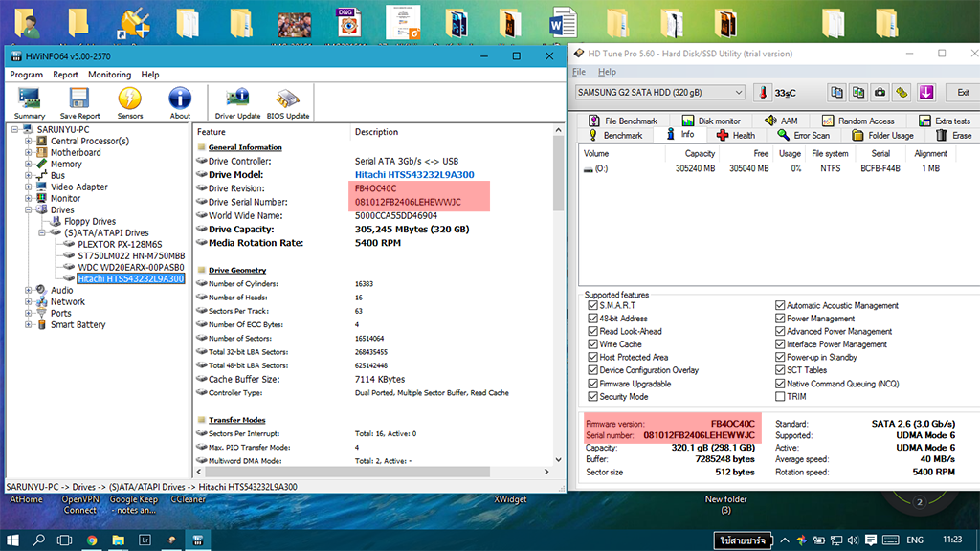The width and height of the screenshot is (980, 551).
Task: Click the second copy icon in HD Tune toolbar
Action: pyautogui.click(x=858, y=93)
